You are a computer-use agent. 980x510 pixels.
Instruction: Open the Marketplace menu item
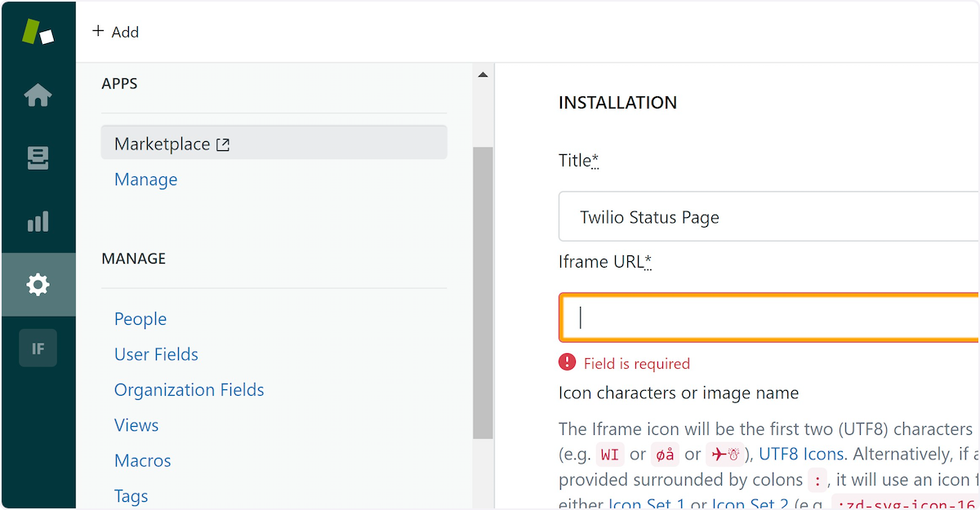click(x=274, y=144)
